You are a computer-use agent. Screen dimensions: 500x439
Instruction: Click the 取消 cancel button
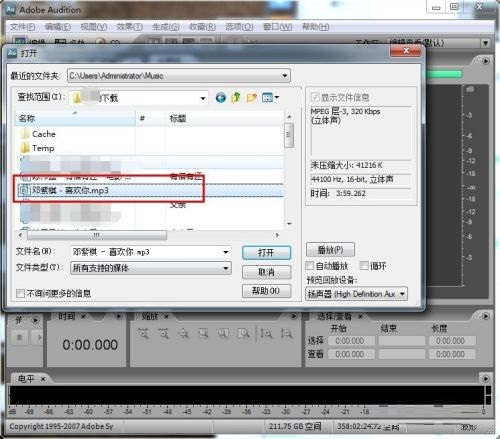[266, 272]
